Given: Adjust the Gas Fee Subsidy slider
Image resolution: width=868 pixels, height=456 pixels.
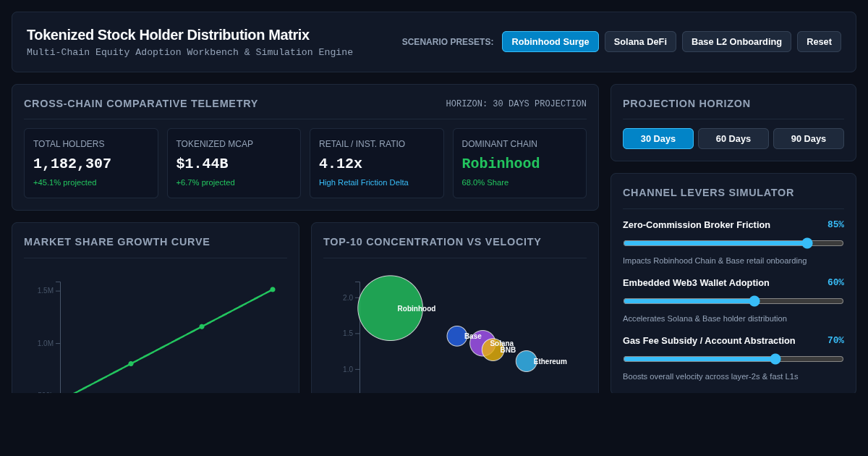Looking at the screenshot, I should (733, 359).
